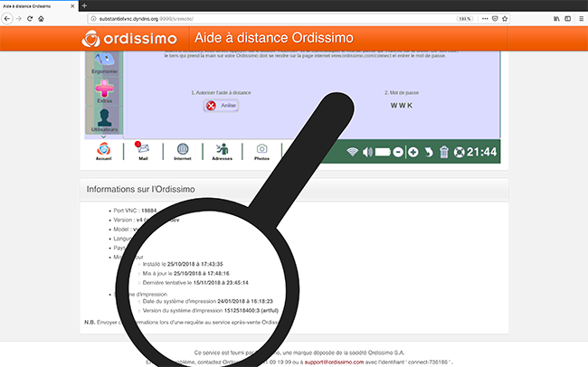
Task: Click the zoom in plus icon
Action: 413,152
